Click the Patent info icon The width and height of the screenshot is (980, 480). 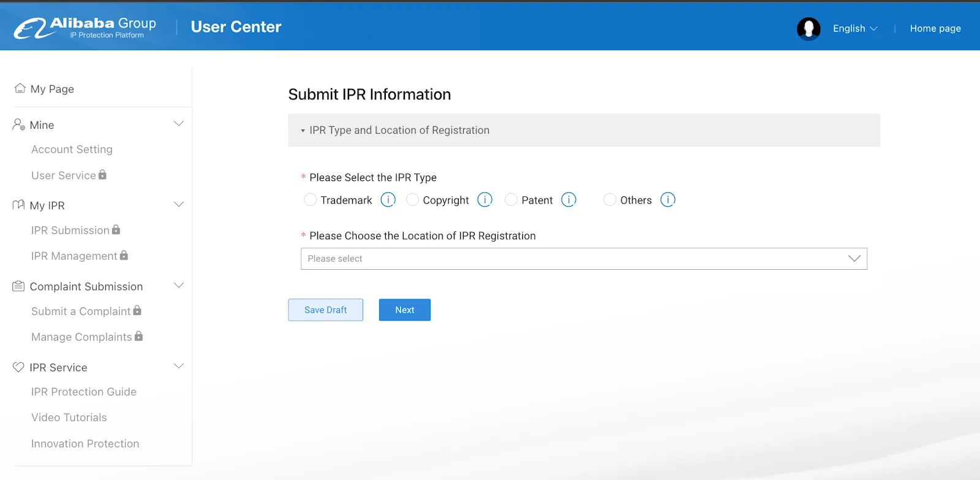tap(568, 200)
